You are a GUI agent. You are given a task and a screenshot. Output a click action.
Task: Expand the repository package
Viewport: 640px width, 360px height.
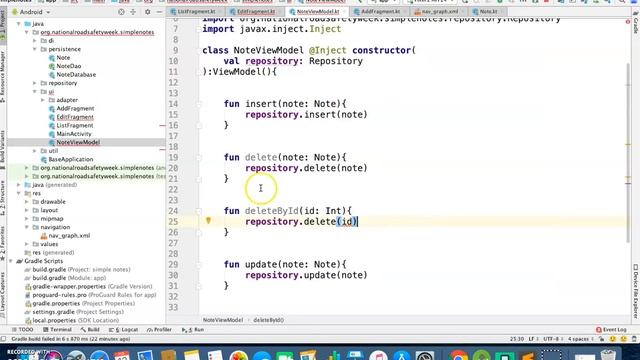tap(35, 83)
